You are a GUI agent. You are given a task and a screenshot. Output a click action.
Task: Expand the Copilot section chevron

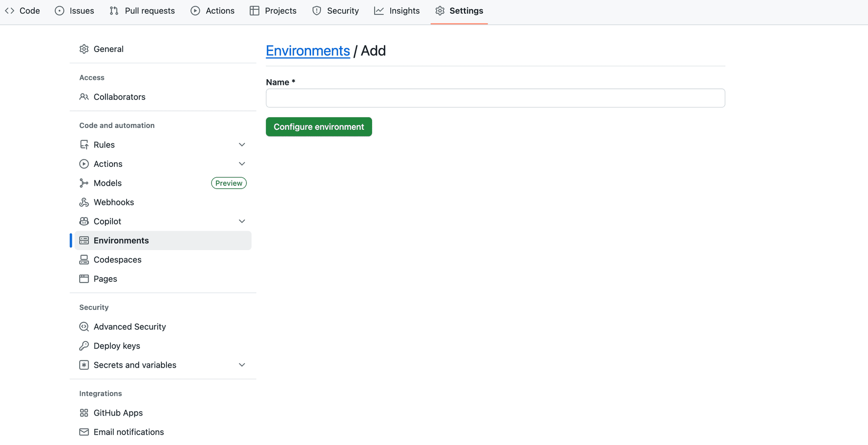(242, 221)
